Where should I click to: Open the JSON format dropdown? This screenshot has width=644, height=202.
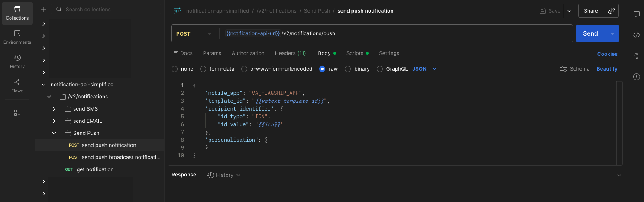pos(424,69)
